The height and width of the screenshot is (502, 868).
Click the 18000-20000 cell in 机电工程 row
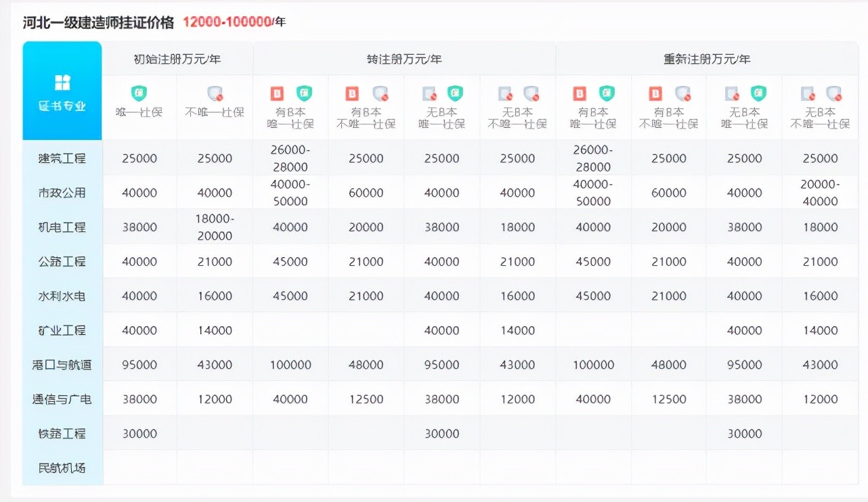pyautogui.click(x=215, y=227)
